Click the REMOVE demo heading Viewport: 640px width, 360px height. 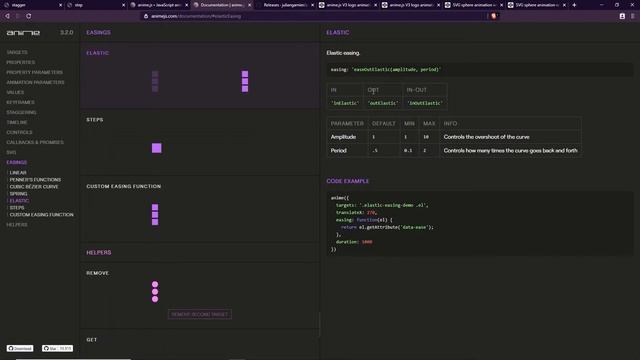tap(98, 273)
